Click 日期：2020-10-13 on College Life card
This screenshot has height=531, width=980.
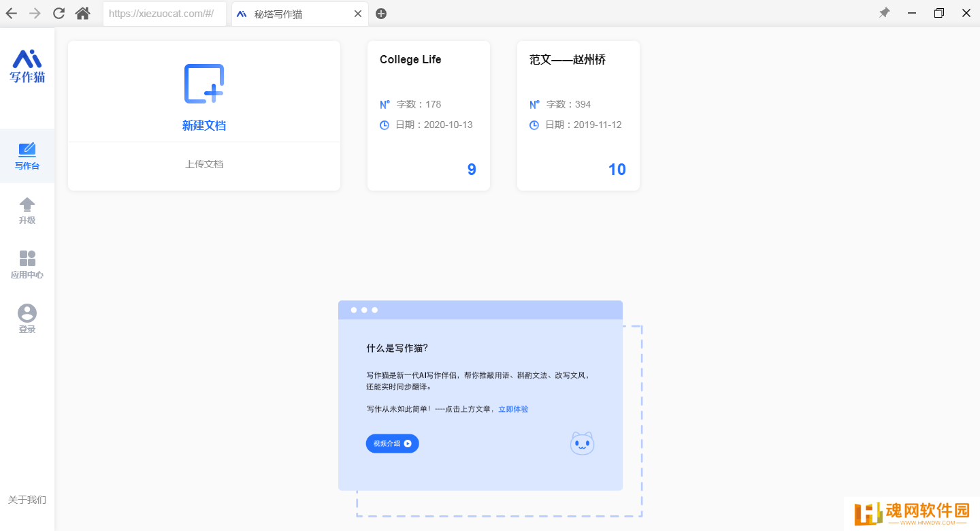[434, 125]
